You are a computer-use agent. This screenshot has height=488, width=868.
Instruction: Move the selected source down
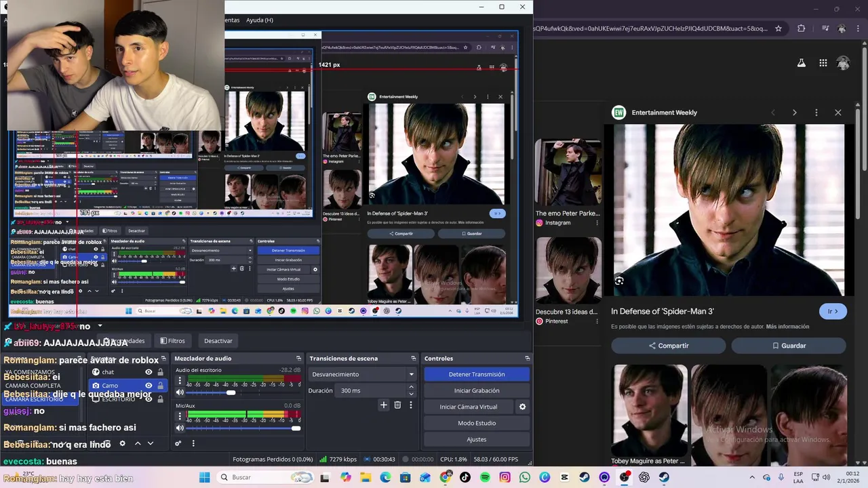click(x=151, y=443)
